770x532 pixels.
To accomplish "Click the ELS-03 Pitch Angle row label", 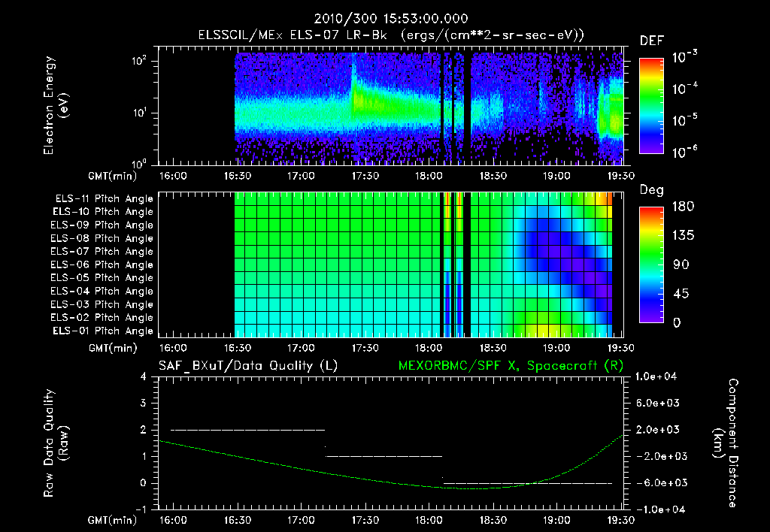I will tap(102, 305).
